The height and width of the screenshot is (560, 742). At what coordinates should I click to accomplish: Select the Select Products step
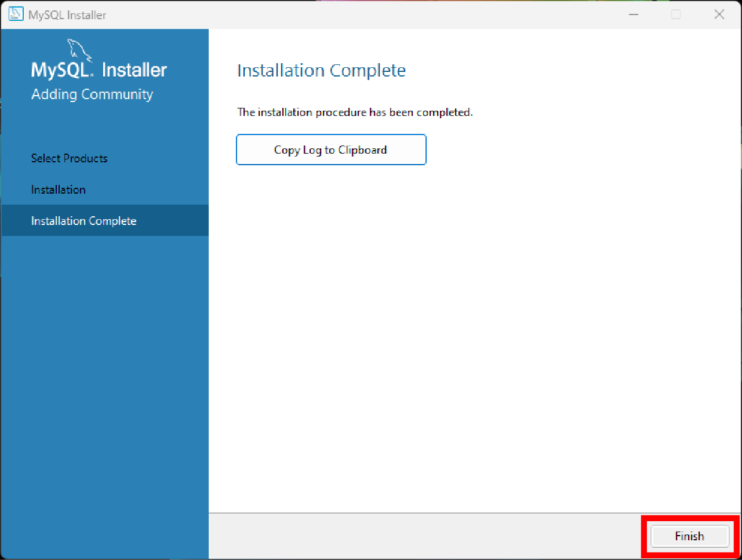pyautogui.click(x=69, y=158)
